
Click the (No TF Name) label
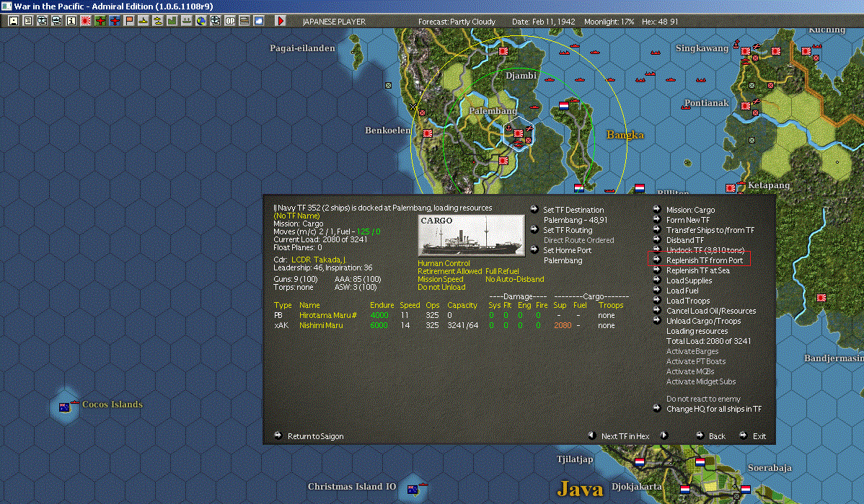296,216
